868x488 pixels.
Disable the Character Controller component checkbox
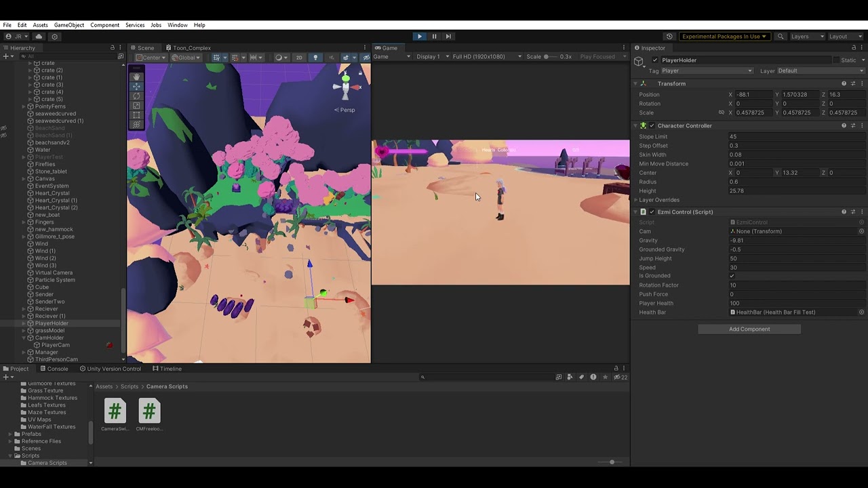pos(652,125)
